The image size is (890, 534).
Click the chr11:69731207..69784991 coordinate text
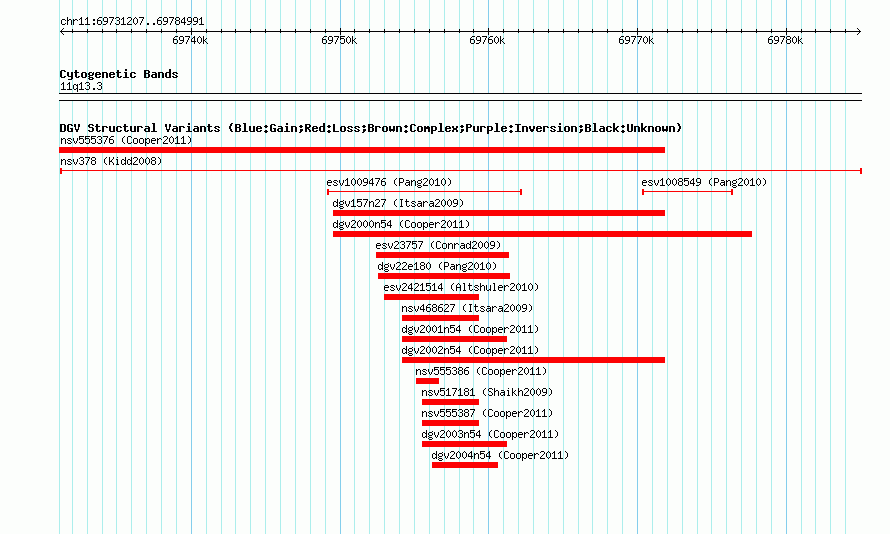point(132,21)
